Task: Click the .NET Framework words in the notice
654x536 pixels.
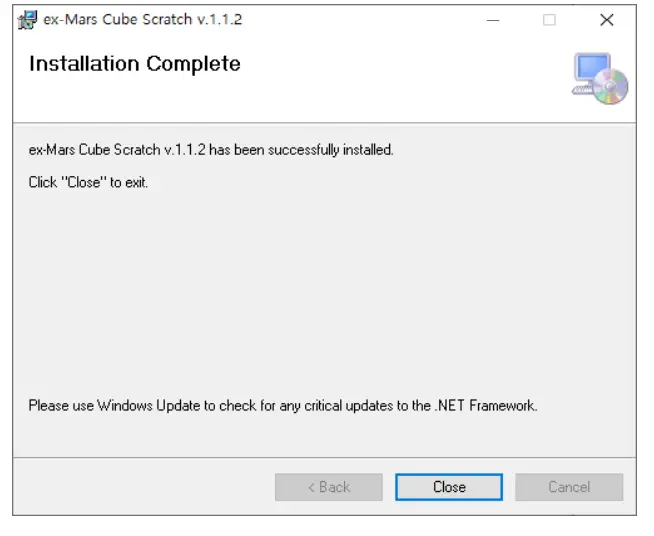Action: click(486, 406)
